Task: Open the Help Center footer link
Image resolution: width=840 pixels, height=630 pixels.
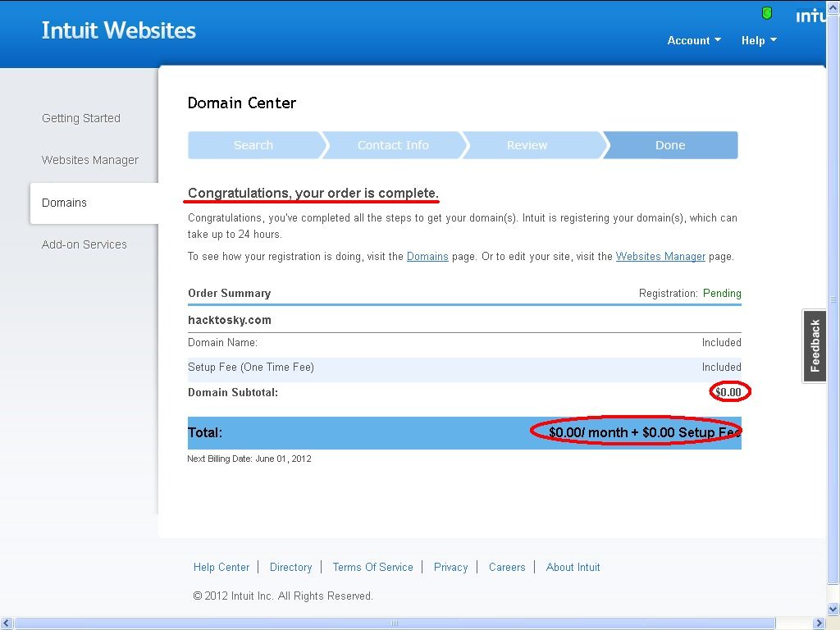Action: point(221,567)
